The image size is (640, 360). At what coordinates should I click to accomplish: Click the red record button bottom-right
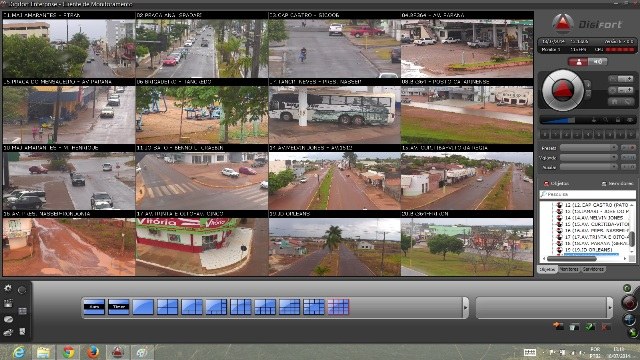pyautogui.click(x=629, y=303)
